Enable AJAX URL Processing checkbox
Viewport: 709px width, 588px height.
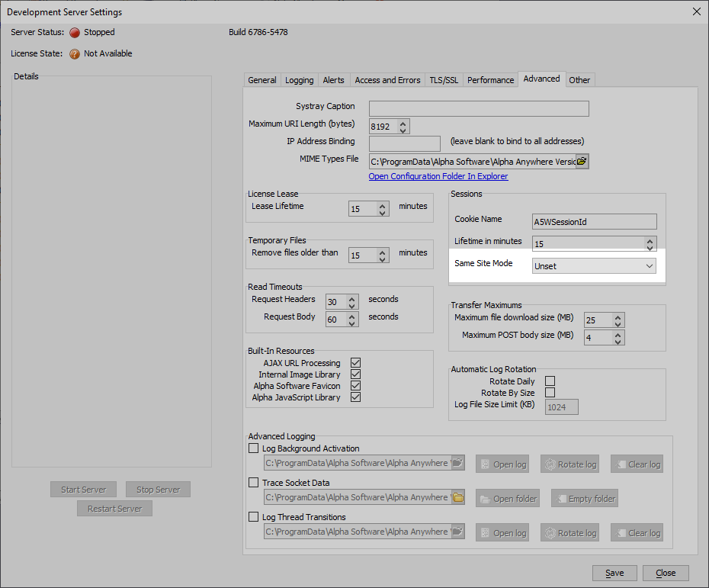tap(356, 363)
